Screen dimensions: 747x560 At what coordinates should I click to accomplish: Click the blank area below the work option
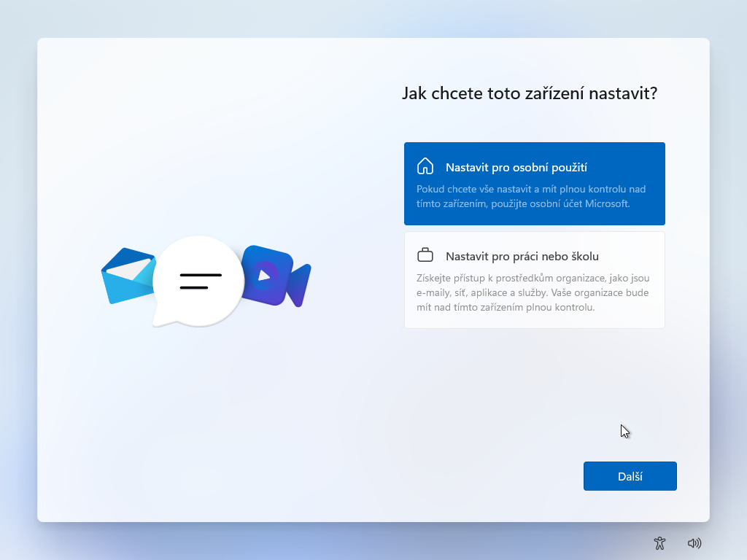(x=534, y=386)
